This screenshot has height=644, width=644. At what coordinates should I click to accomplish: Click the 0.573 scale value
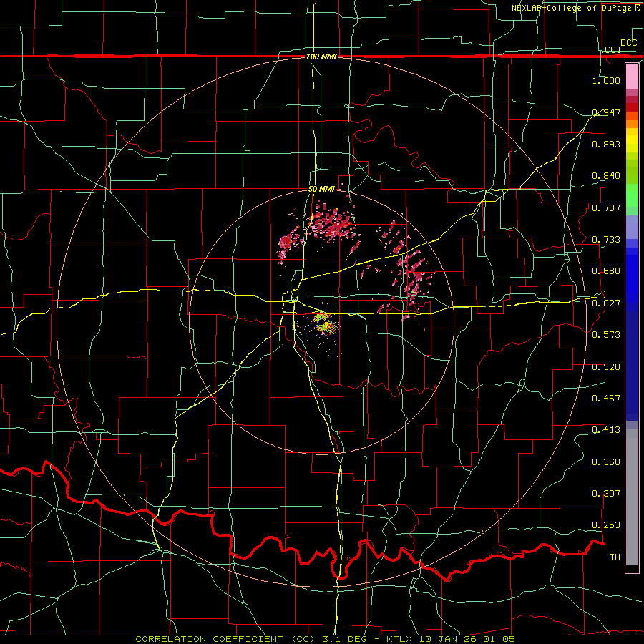tap(606, 334)
